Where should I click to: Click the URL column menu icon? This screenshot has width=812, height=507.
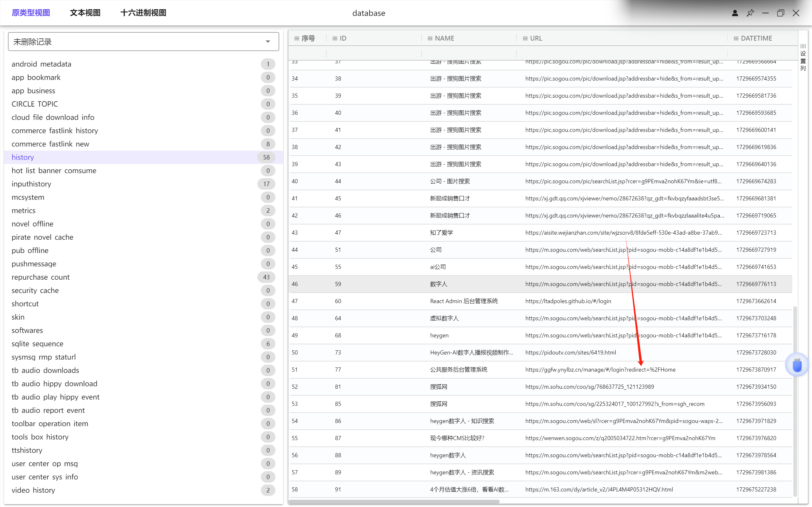coord(525,39)
